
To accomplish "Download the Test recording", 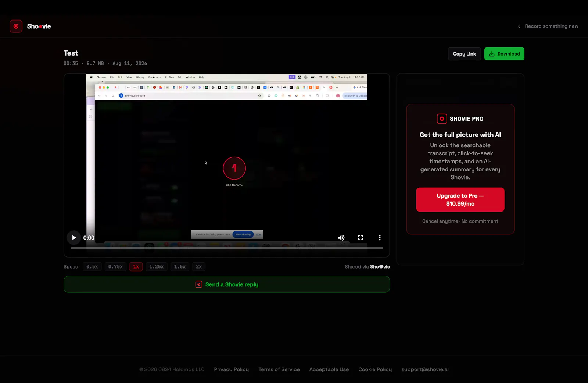I will 504,54.
